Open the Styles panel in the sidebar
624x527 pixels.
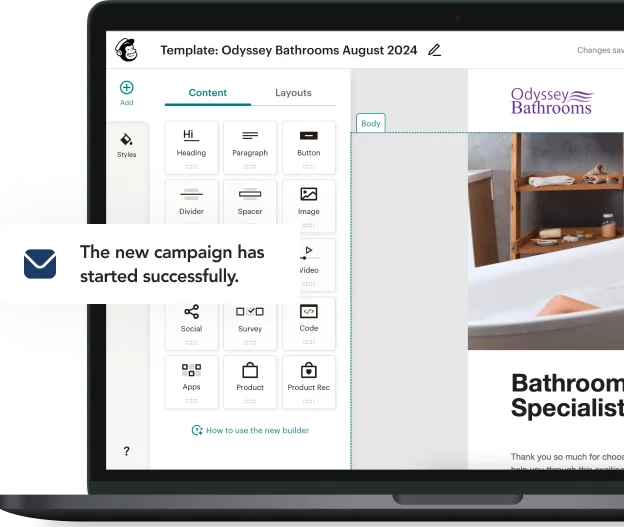tap(127, 145)
